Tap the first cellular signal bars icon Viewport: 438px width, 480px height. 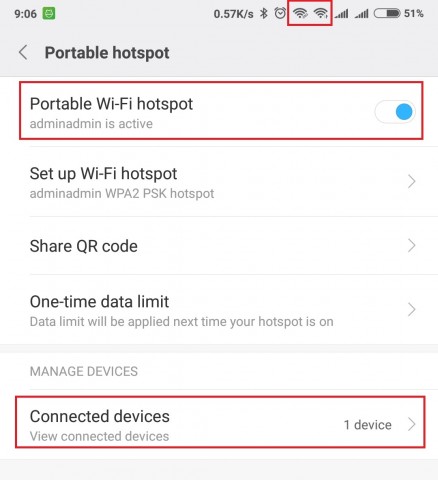342,14
